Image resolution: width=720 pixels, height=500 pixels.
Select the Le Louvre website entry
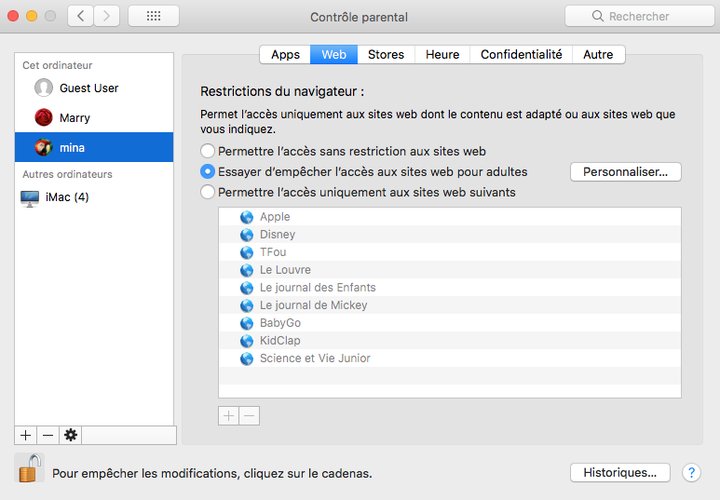click(x=450, y=270)
